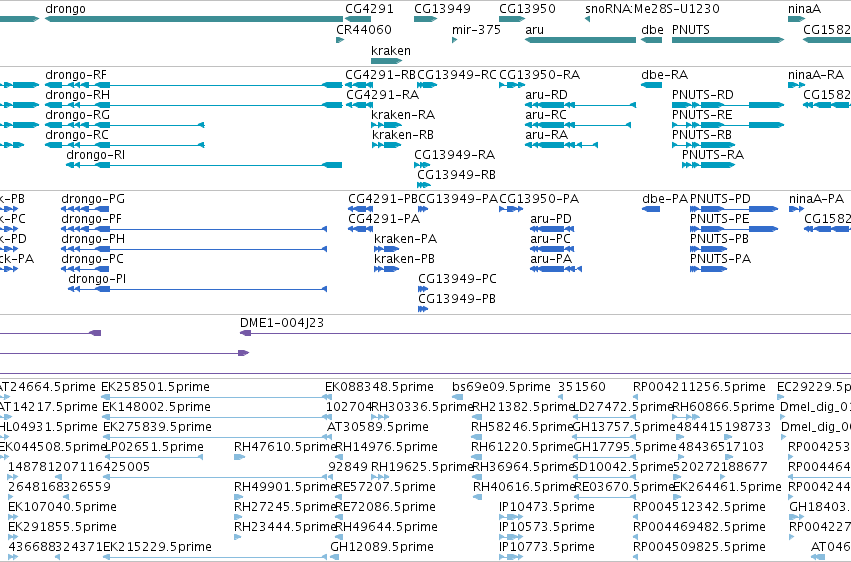The height and width of the screenshot is (562, 851).
Task: Open the RP004211256.5prime EST label
Action: pyautogui.click(x=699, y=387)
